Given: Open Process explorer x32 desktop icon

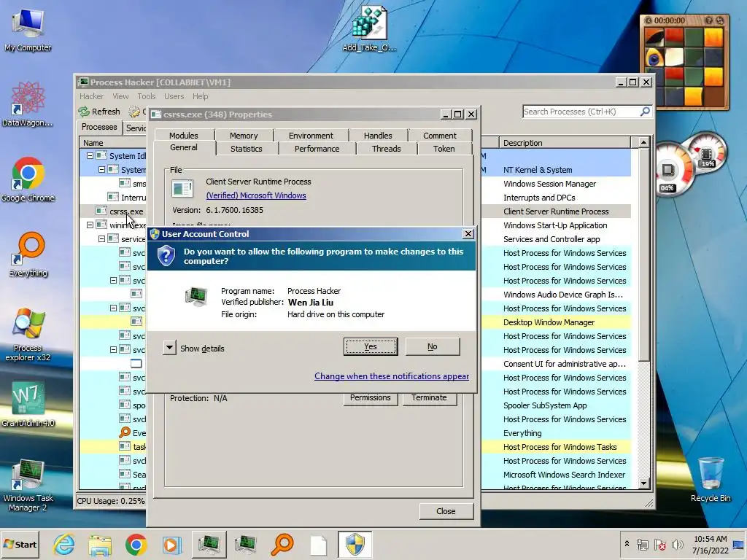Looking at the screenshot, I should coord(28,334).
